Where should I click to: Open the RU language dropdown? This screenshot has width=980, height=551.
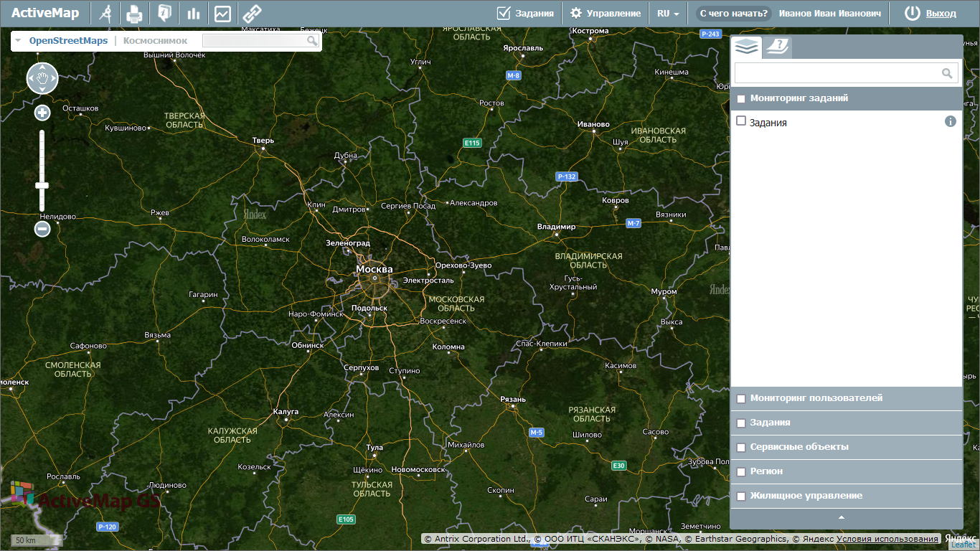[x=668, y=14]
